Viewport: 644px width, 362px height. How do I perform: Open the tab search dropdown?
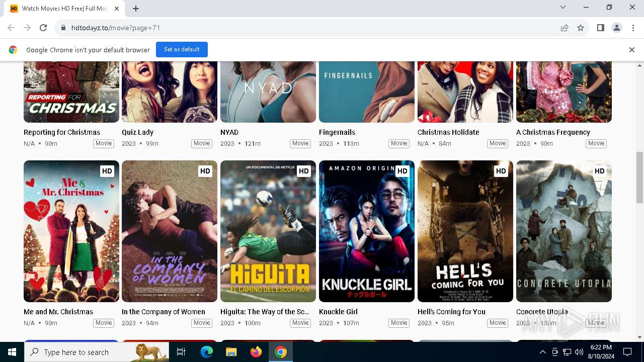coord(563,7)
